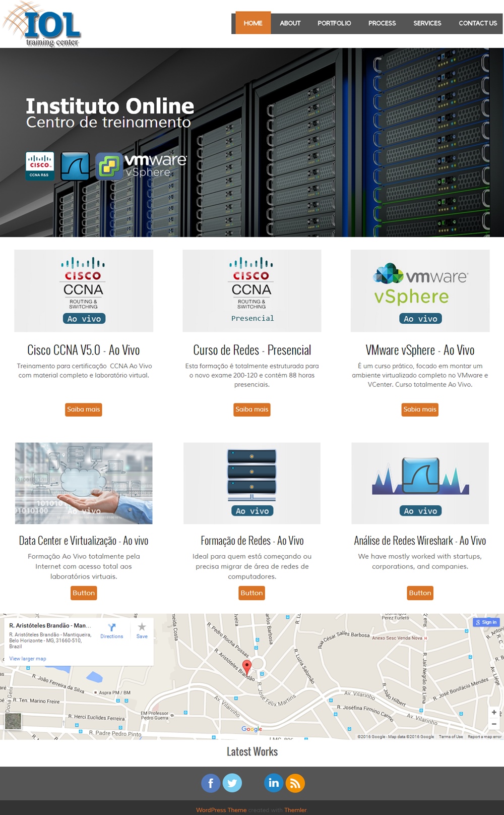This screenshot has height=815, width=504.
Task: Click the VMware vSphere logo in banner
Action: (x=142, y=166)
